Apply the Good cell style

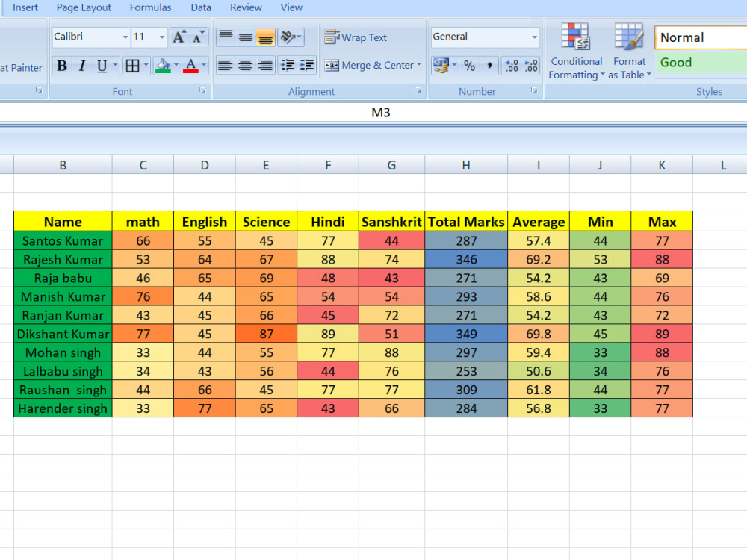(x=701, y=63)
